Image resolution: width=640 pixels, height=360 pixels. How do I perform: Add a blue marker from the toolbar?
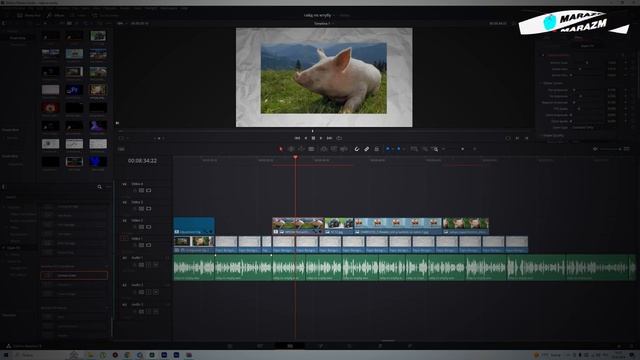coord(398,149)
